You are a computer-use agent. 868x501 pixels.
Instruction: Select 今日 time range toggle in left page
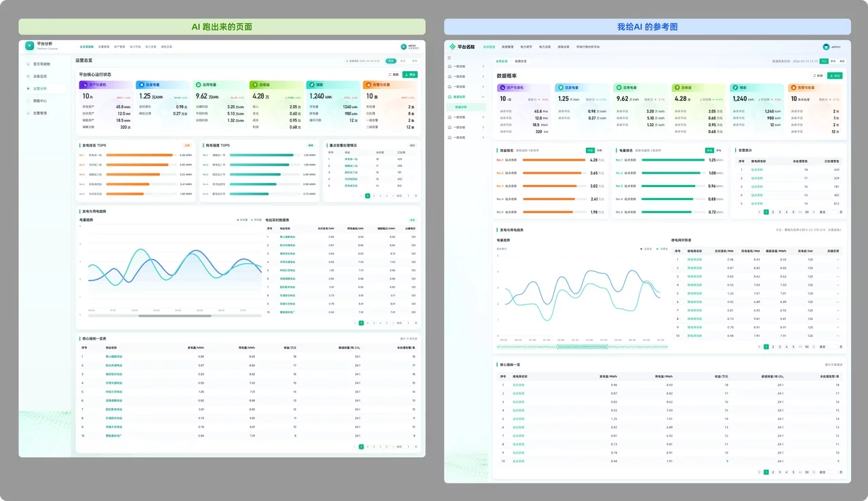coord(391,60)
